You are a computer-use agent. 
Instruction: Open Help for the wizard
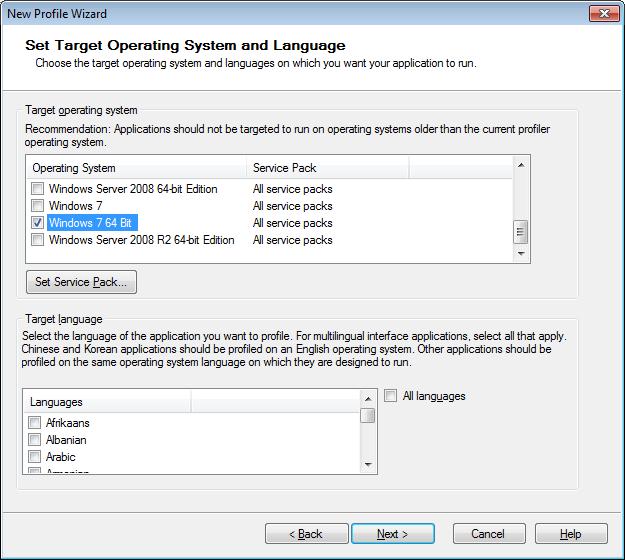(x=571, y=534)
